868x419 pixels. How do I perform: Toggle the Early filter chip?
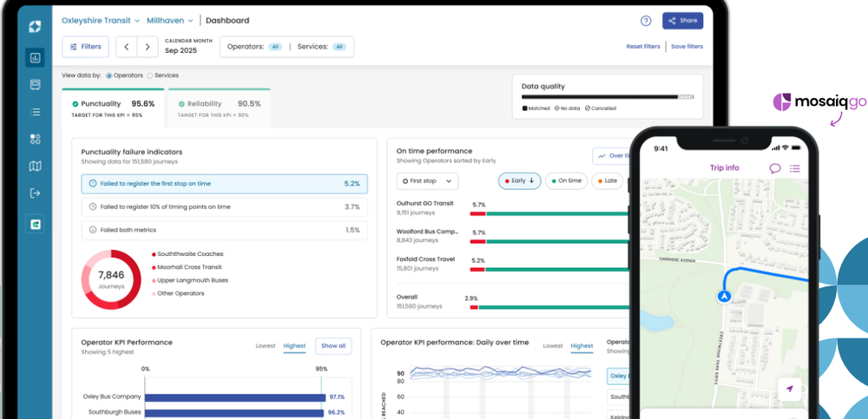click(x=519, y=181)
